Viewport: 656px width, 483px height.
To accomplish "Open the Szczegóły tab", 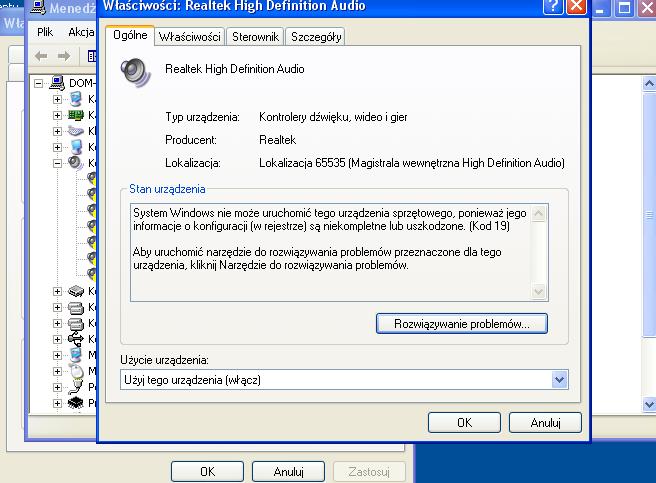I will [x=316, y=37].
